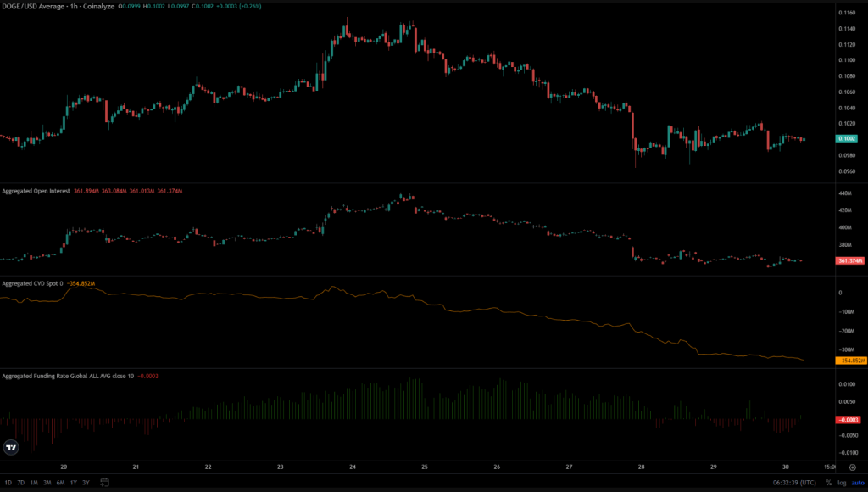Click the red 361.374M open interest label
The image size is (868, 492).
pyautogui.click(x=849, y=260)
